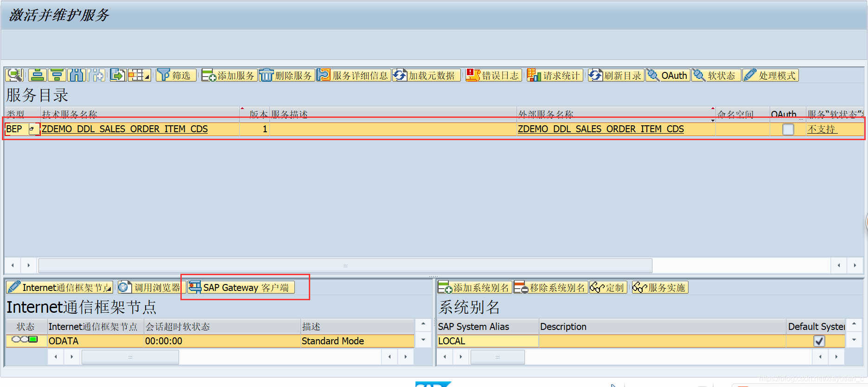Click the 00:00:00 session timeout cell
Viewport: 868px width, 387px height.
click(x=222, y=341)
